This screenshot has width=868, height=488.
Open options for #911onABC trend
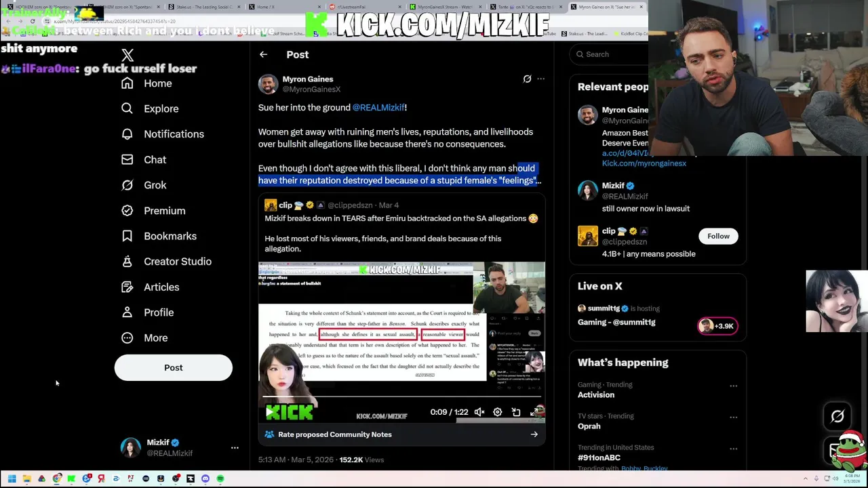(x=733, y=449)
